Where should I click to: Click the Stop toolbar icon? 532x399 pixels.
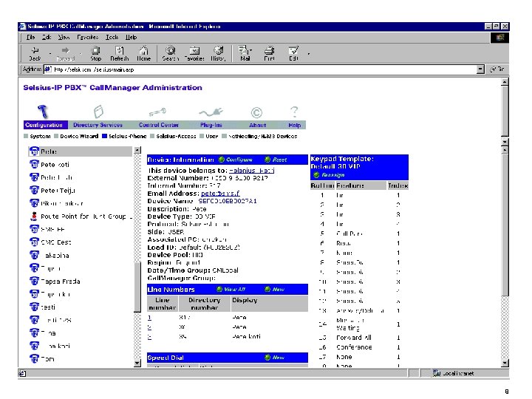click(95, 54)
